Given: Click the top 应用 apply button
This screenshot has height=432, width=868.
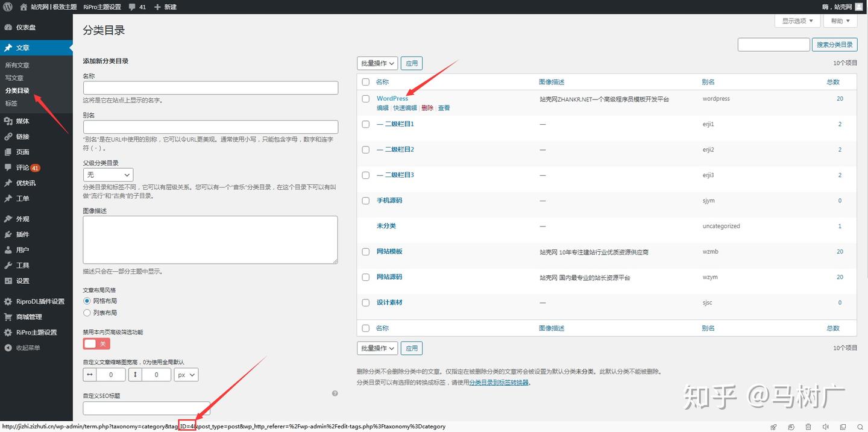Looking at the screenshot, I should pos(412,63).
